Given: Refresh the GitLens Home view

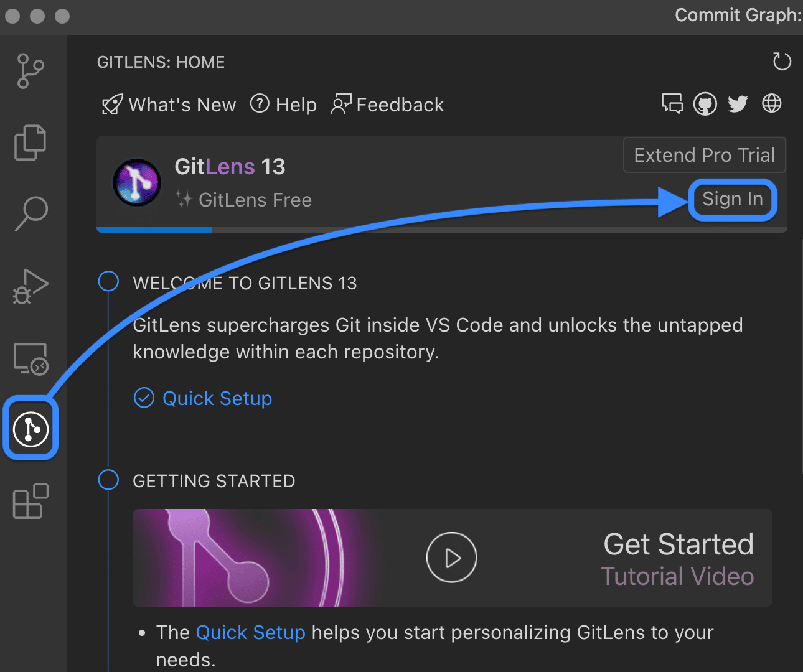Looking at the screenshot, I should (782, 62).
